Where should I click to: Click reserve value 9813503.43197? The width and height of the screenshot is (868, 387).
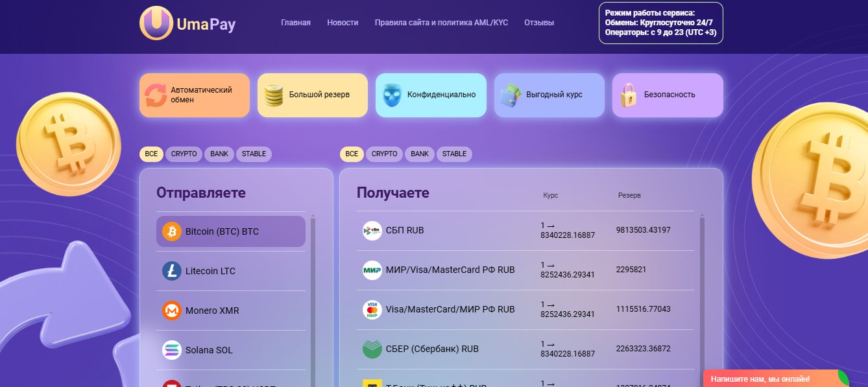coord(644,230)
